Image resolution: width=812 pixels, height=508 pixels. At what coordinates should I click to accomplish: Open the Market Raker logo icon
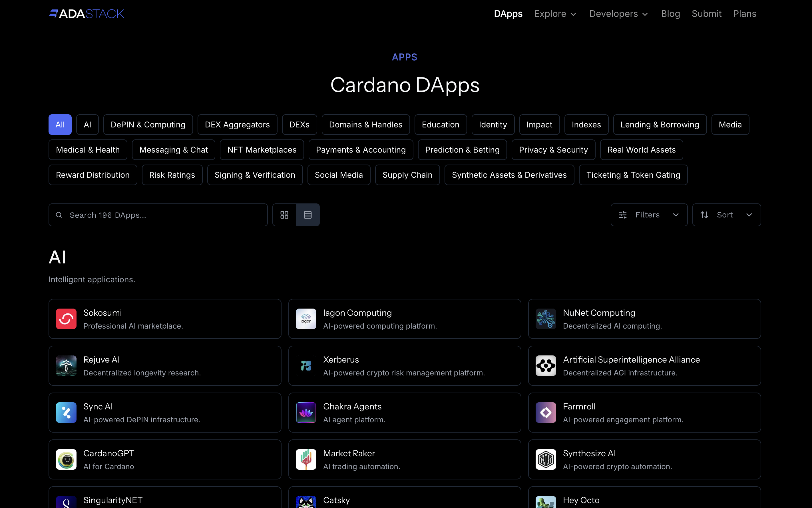point(306,459)
